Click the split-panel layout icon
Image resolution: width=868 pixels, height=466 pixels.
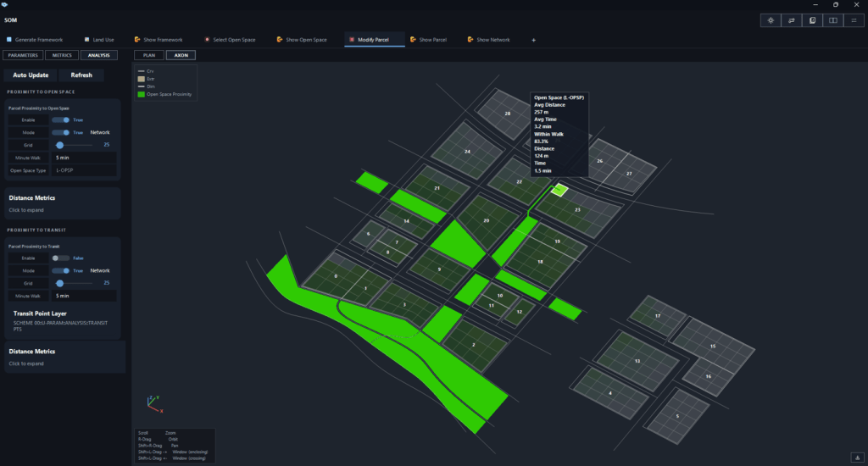[x=833, y=20]
